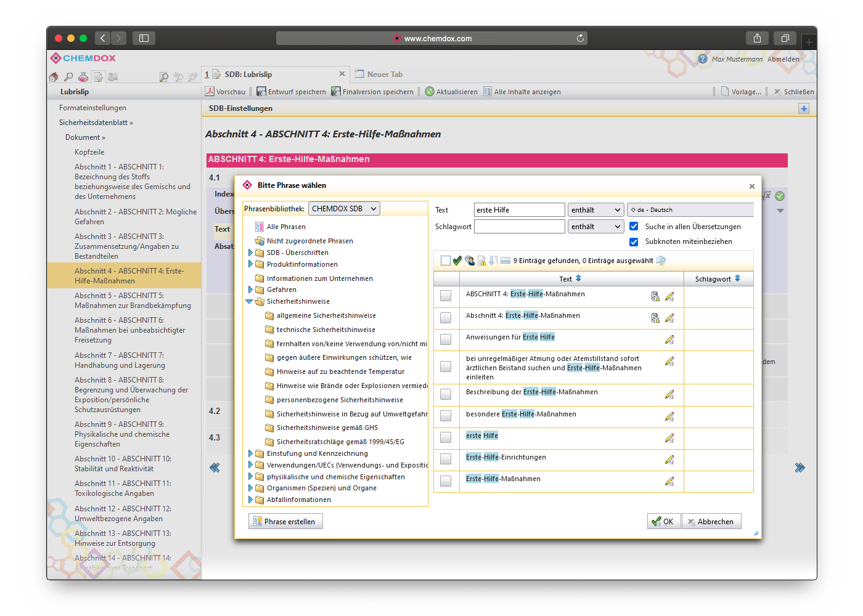The height and width of the screenshot is (616, 863).
Task: Go to the next section with the blue right arrows
Action: [800, 468]
